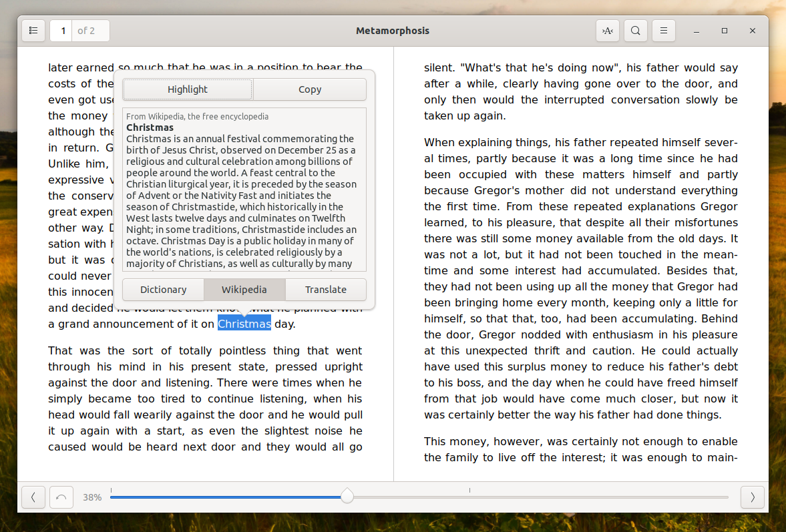Open the document search
Viewport: 786px width, 532px height.
(635, 30)
